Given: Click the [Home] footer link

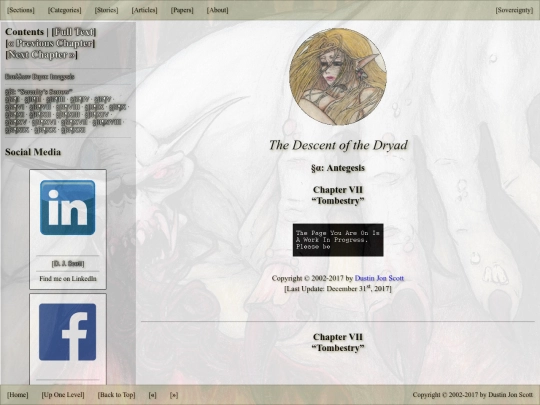Looking at the screenshot, I should pos(18,395).
